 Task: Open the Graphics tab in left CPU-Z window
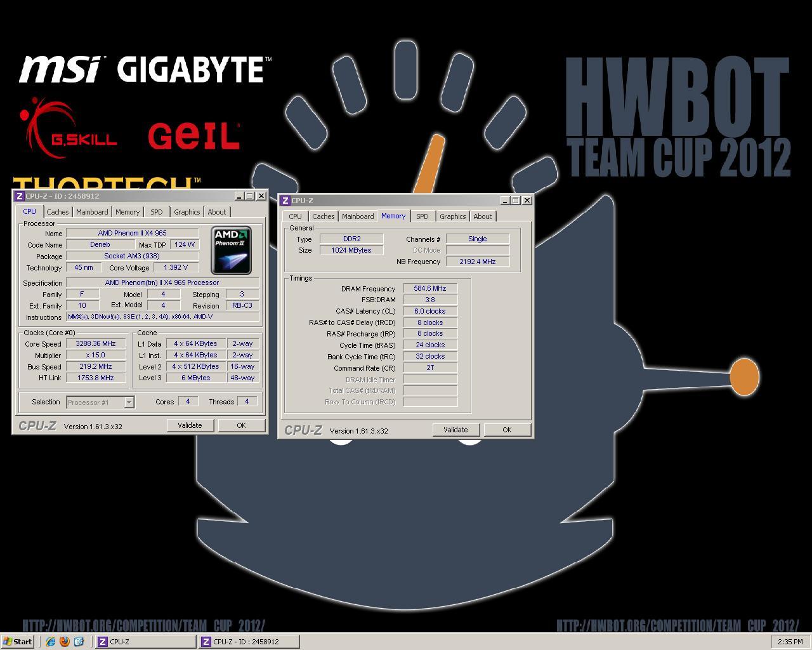click(x=187, y=212)
